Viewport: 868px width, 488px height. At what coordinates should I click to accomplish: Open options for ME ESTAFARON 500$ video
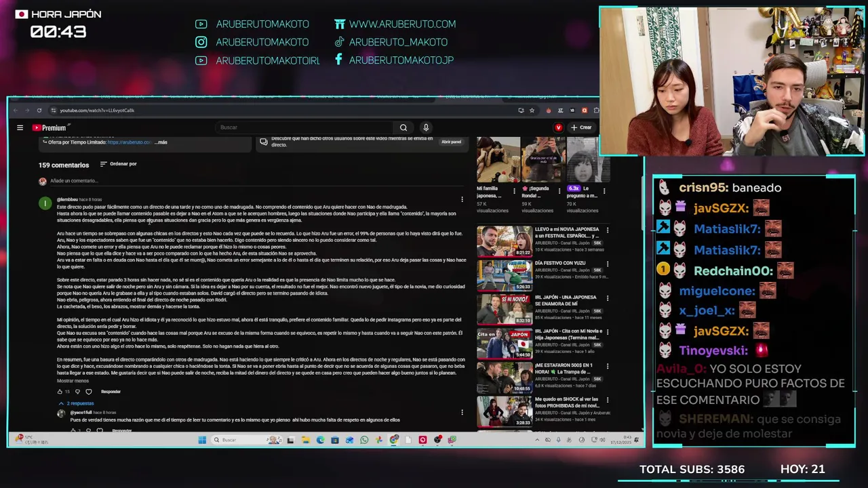(x=607, y=366)
